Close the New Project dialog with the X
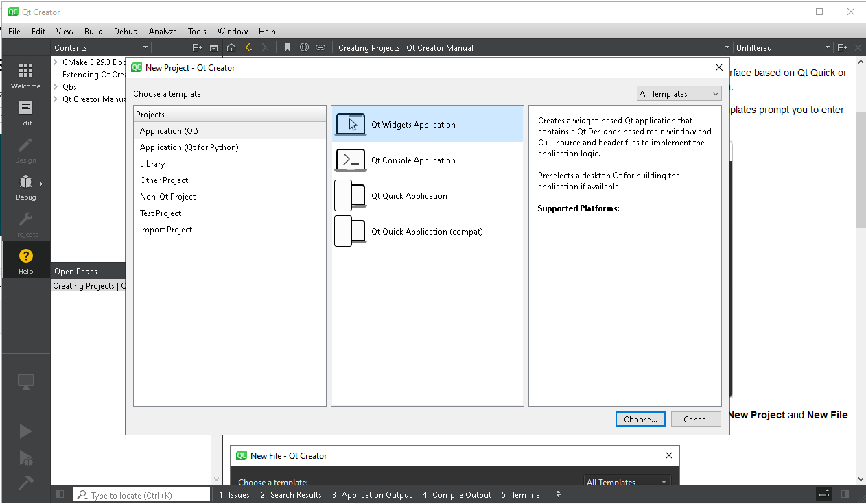 [x=718, y=67]
